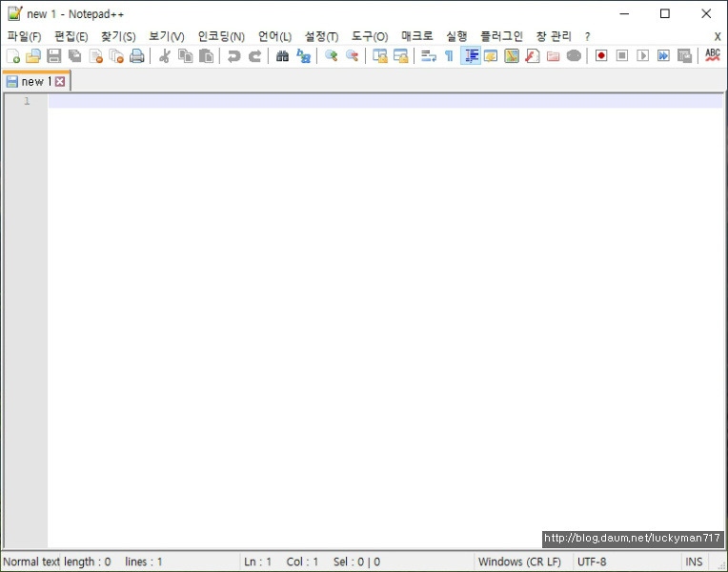The height and width of the screenshot is (572, 728).
Task: Open the 보기(V) menu
Action: pos(166,36)
